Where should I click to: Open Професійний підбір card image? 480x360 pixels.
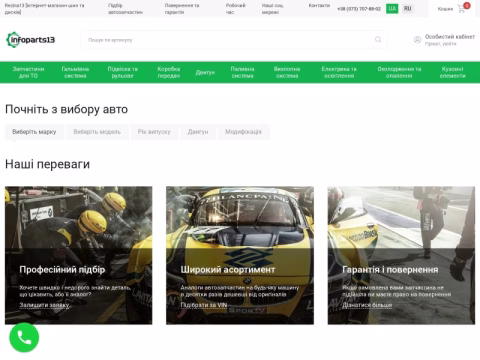click(x=78, y=255)
